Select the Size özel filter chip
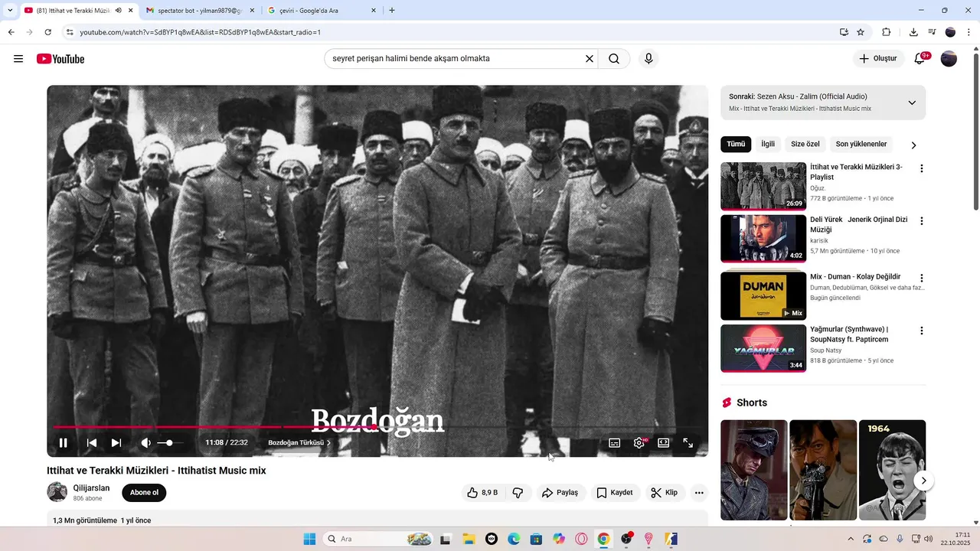 pyautogui.click(x=805, y=144)
